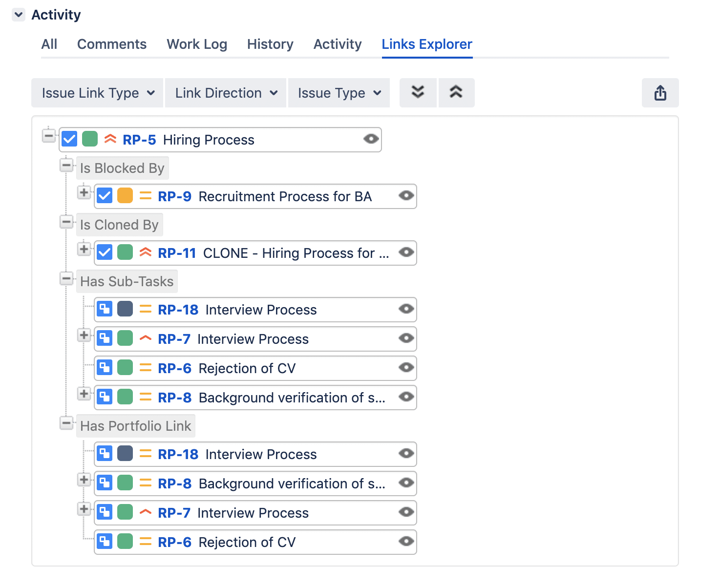Viewport: 721px width, 588px height.
Task: Click the export share icon
Action: pyautogui.click(x=660, y=93)
